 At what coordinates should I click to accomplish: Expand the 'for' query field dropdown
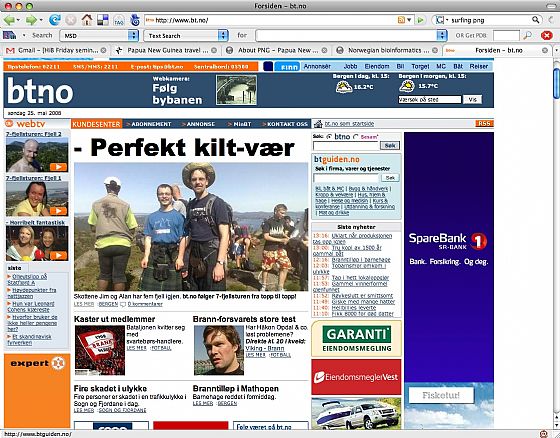point(442,35)
